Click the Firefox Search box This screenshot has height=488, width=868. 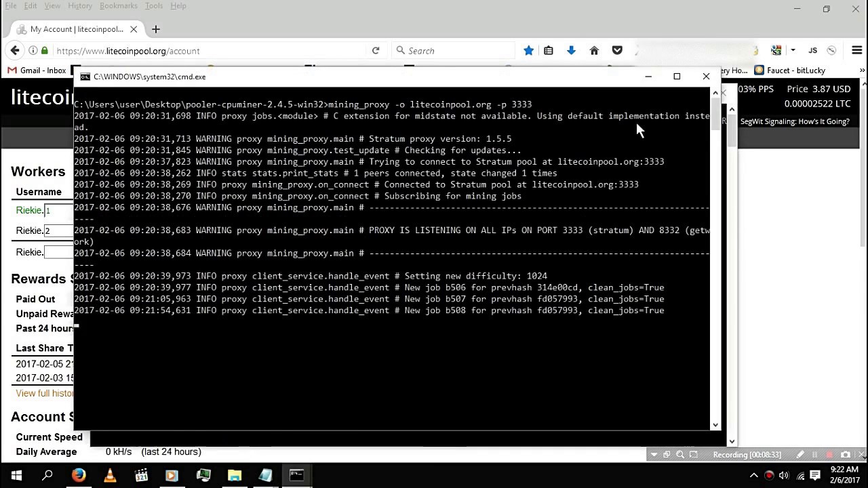(454, 51)
